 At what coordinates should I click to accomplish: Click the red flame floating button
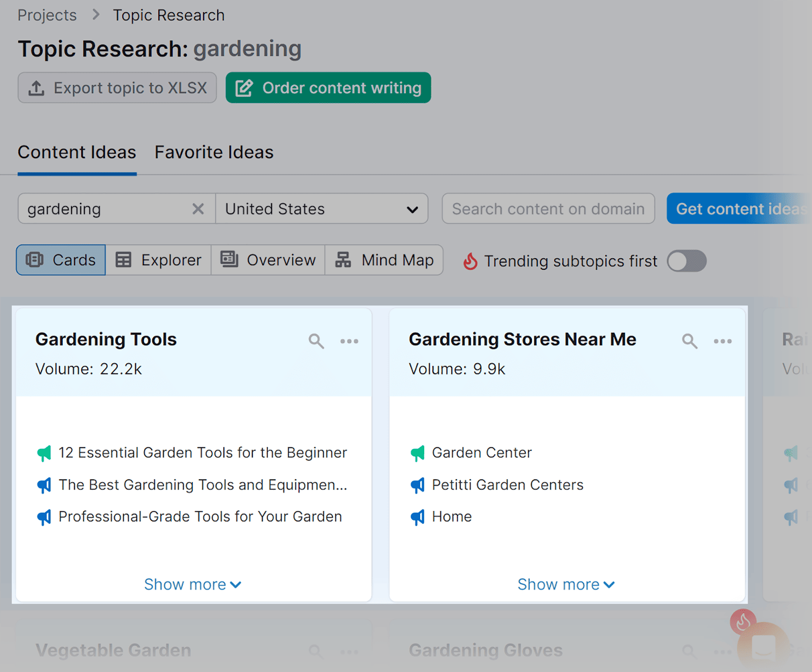pyautogui.click(x=743, y=621)
